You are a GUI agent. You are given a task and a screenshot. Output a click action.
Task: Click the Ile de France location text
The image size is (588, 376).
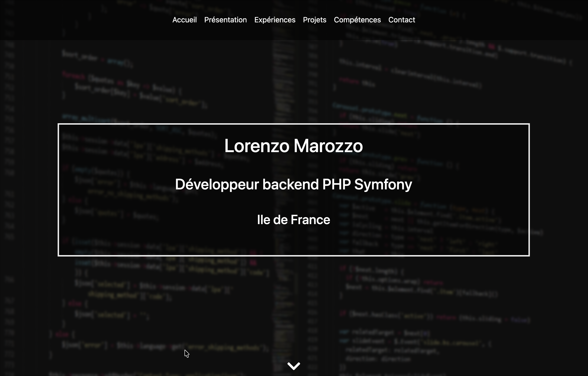point(294,220)
